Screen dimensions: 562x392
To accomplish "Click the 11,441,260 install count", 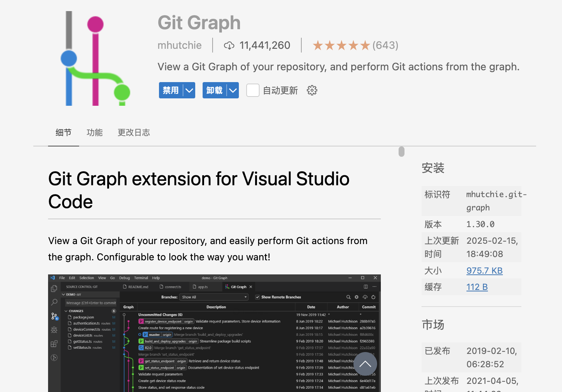I will pyautogui.click(x=265, y=45).
